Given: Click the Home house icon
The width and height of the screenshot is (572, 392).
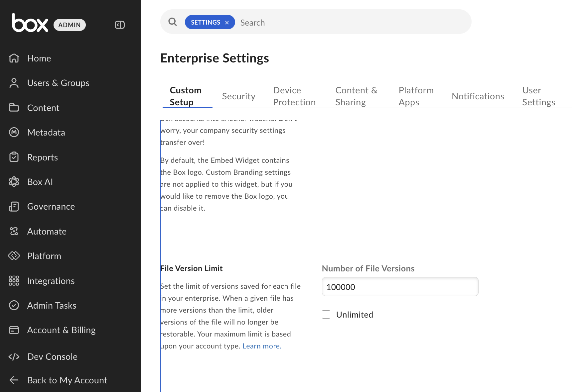Looking at the screenshot, I should [14, 58].
